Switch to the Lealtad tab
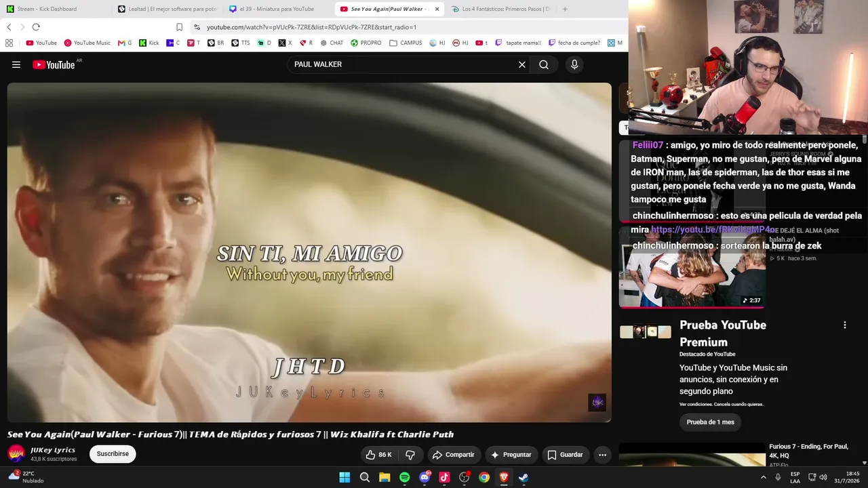868x488 pixels. coord(167,9)
